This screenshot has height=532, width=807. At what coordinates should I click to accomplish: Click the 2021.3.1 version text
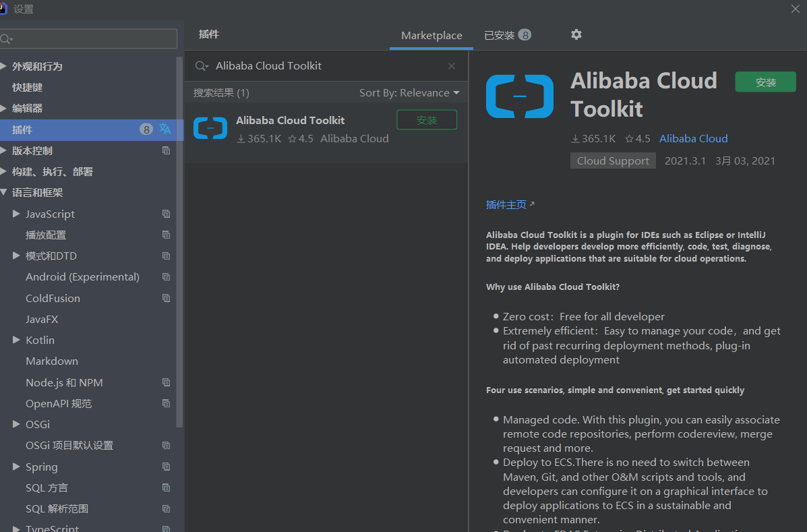(685, 161)
